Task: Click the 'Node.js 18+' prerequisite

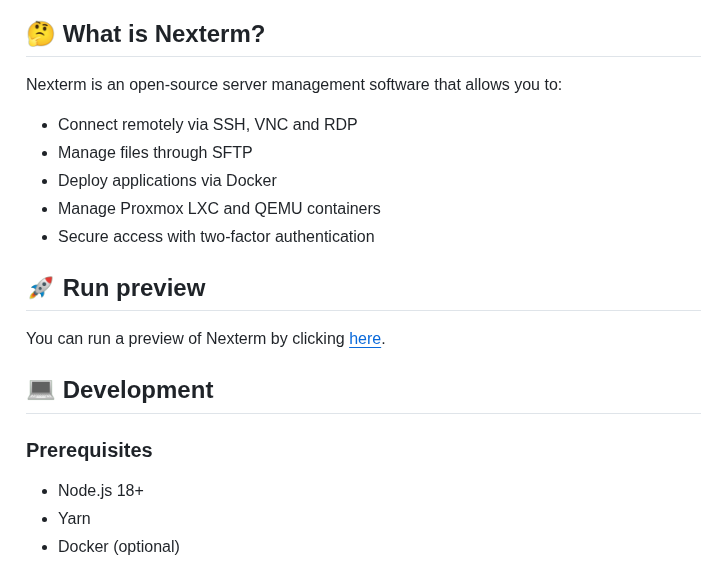Action: coord(101,491)
